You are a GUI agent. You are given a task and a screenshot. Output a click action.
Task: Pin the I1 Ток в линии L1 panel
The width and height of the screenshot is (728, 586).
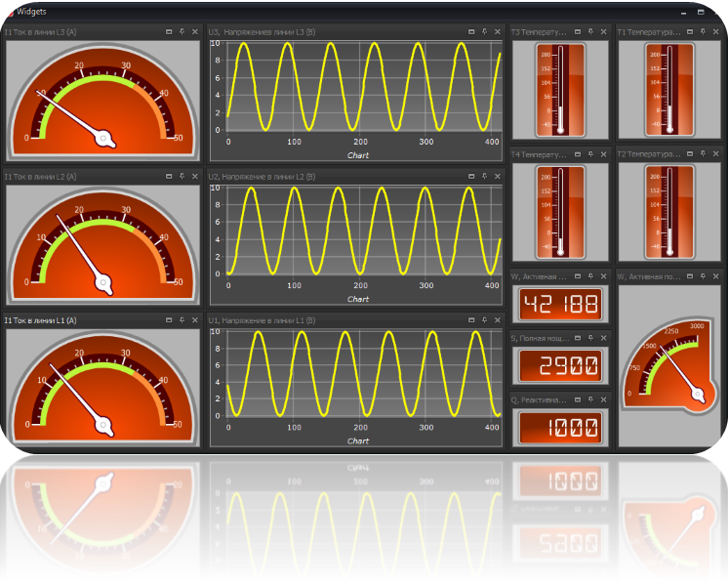tap(182, 320)
